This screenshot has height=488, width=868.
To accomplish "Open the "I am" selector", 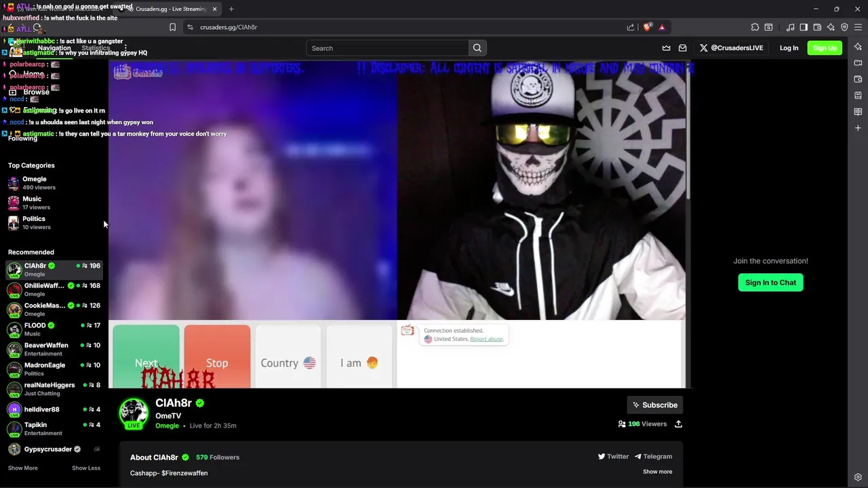I will [x=359, y=357].
